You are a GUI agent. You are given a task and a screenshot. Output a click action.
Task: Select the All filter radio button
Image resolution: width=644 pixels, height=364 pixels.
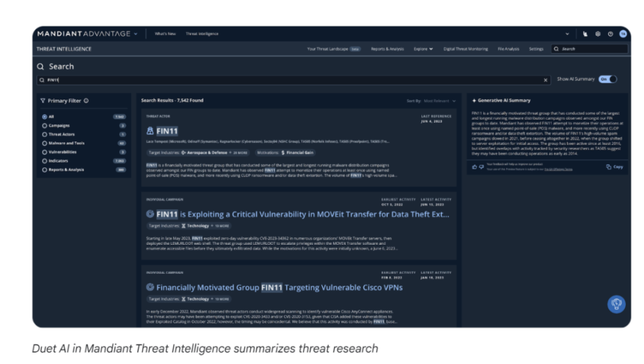tap(44, 117)
